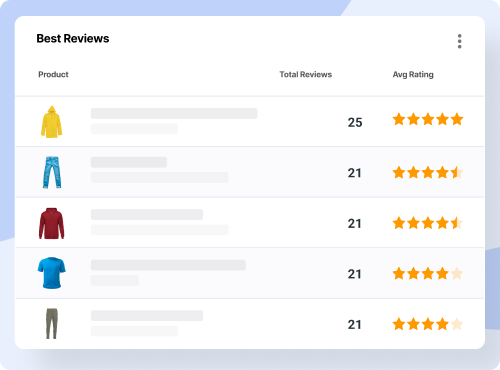Image resolution: width=500 pixels, height=370 pixels.
Task: Open the three-dot options menu
Action: 459,41
